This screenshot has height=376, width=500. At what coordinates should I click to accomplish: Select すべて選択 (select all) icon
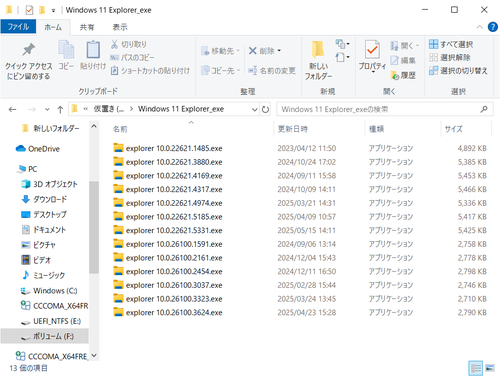433,44
